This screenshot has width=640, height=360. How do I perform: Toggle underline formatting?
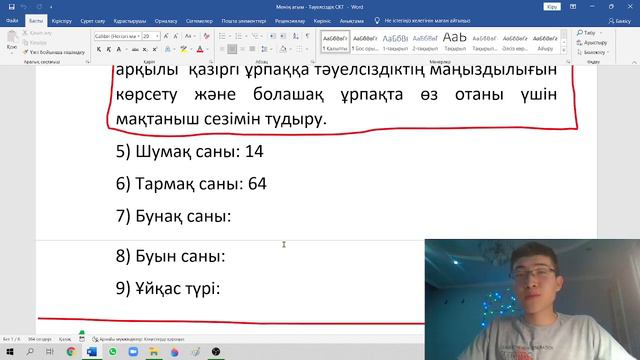[x=119, y=49]
